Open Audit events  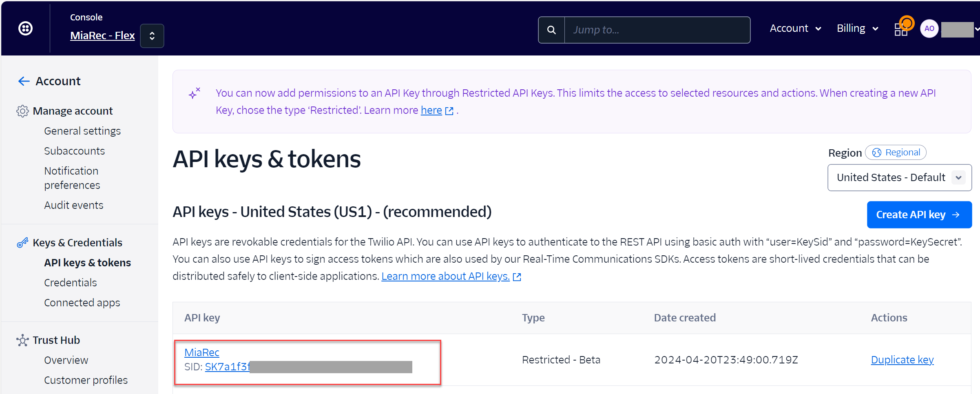[74, 205]
